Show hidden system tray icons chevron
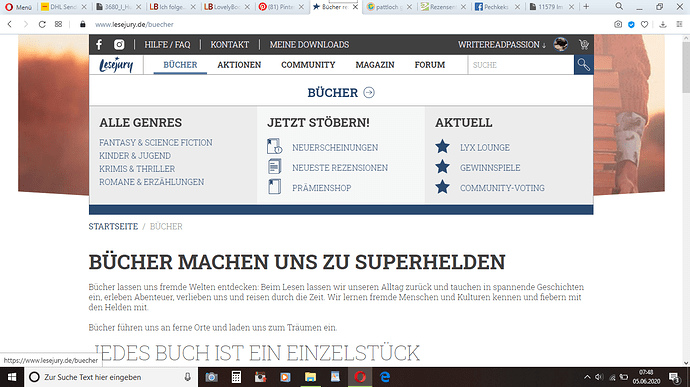690x387 pixels. pyautogui.click(x=587, y=377)
